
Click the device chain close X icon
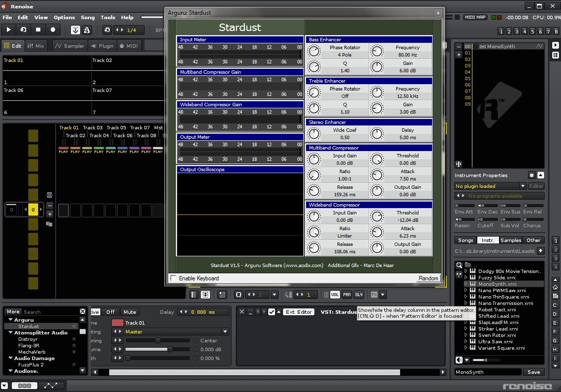[x=242, y=312]
